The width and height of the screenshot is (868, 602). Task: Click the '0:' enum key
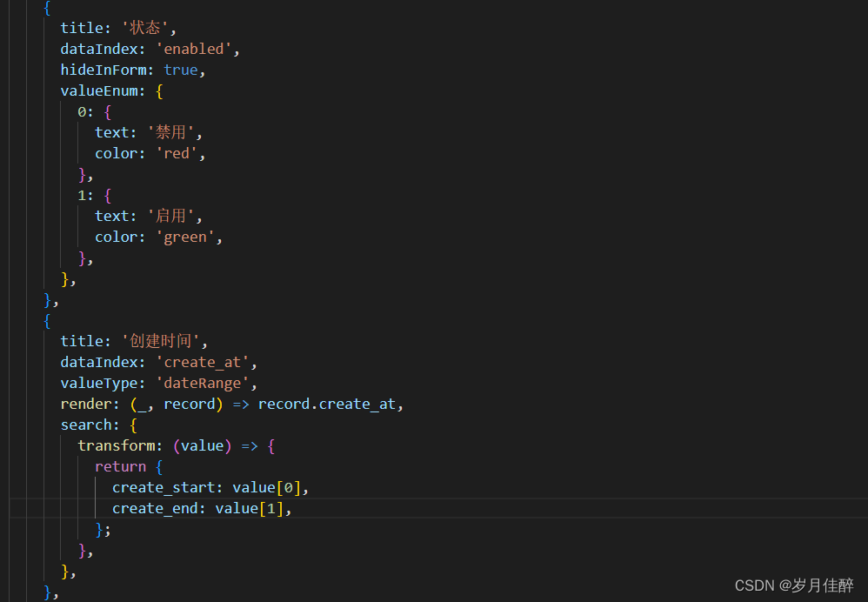pyautogui.click(x=85, y=112)
